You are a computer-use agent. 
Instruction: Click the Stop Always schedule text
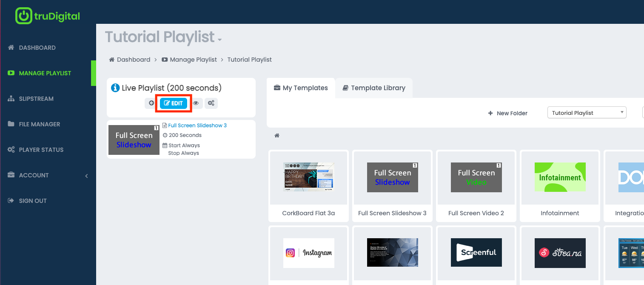click(184, 153)
